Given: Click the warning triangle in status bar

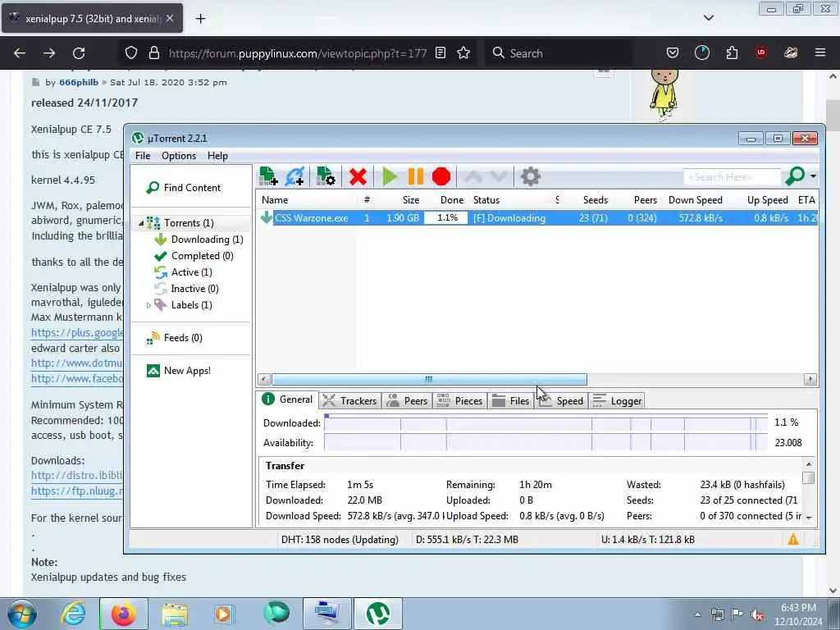Looking at the screenshot, I should 793,540.
